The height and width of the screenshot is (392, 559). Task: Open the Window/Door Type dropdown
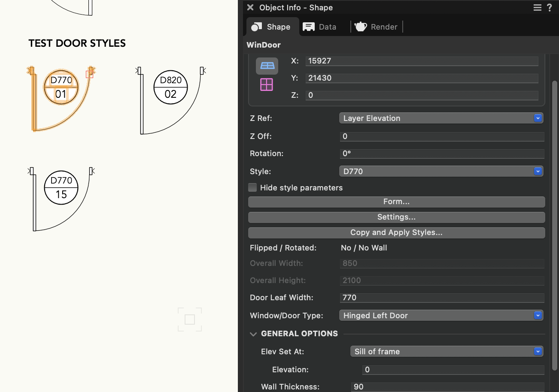point(441,316)
